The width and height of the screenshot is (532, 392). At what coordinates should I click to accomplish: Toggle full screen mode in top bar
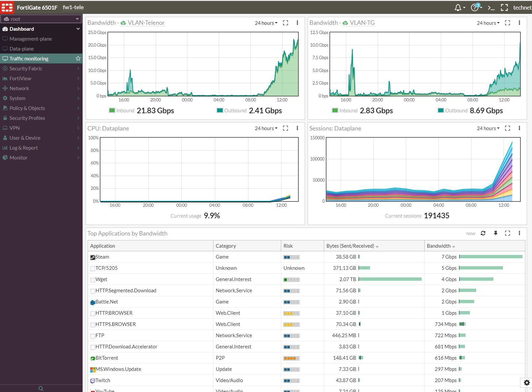coord(504,8)
